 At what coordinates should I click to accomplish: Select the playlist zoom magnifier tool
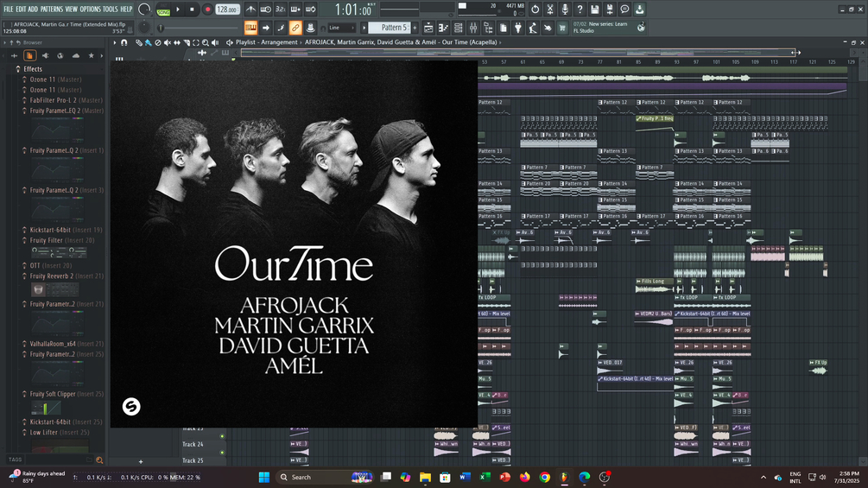tap(206, 42)
